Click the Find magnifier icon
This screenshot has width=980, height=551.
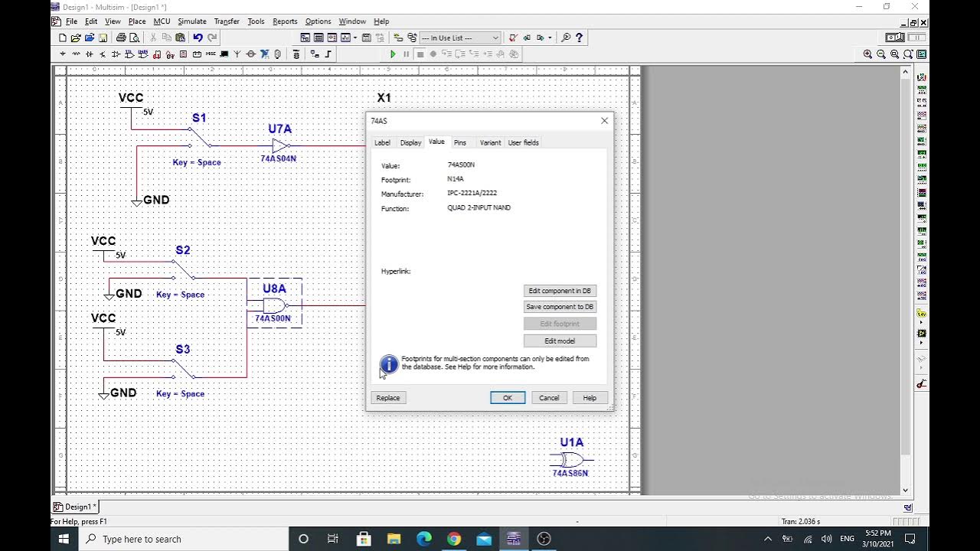(566, 37)
